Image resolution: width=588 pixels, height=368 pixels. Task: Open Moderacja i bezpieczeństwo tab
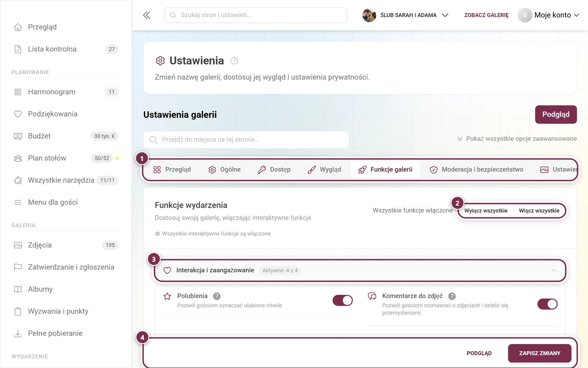(476, 170)
